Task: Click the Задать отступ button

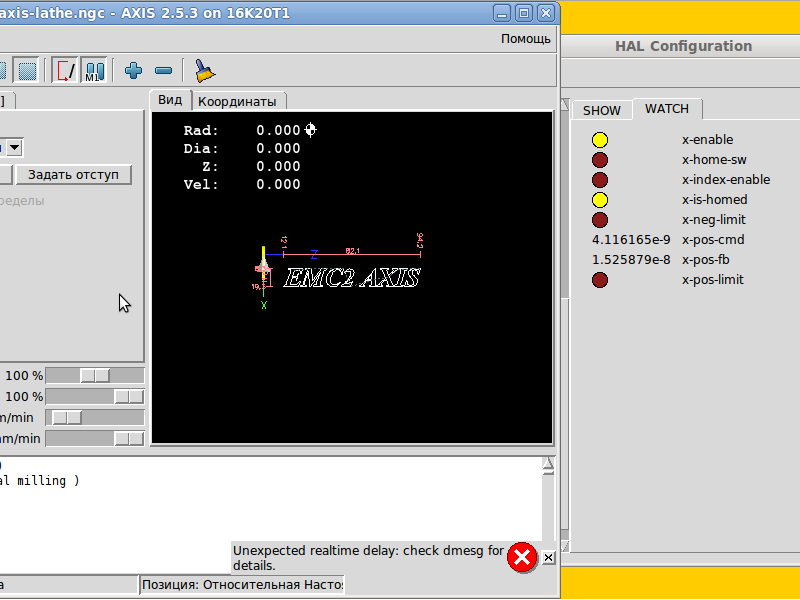Action: coord(73,174)
